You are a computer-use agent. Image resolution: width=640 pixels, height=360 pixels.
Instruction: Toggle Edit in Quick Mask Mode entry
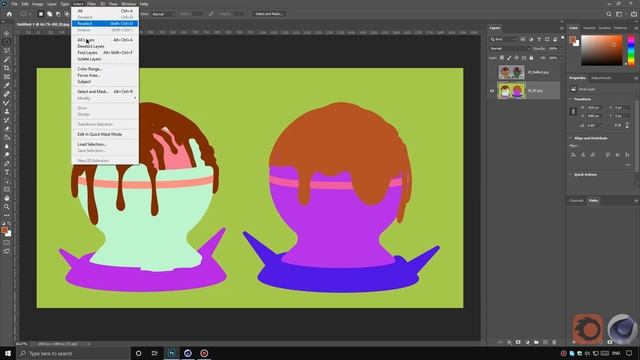point(100,134)
